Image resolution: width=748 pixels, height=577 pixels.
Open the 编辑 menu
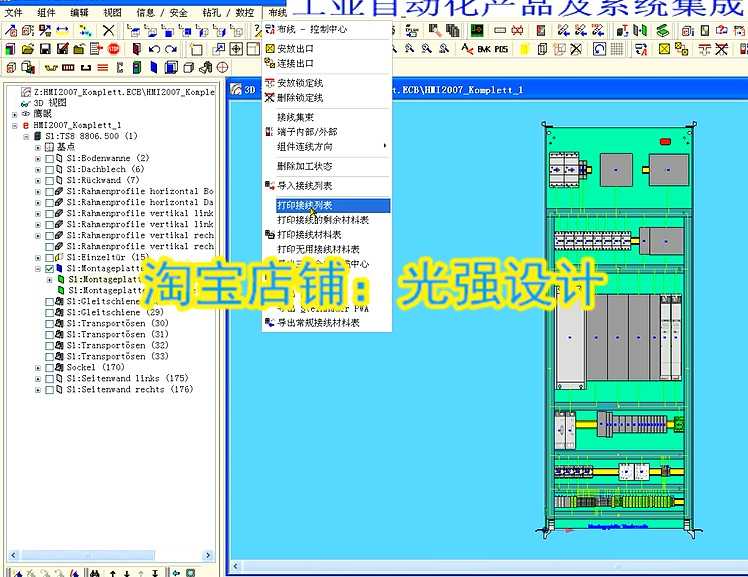coord(79,13)
